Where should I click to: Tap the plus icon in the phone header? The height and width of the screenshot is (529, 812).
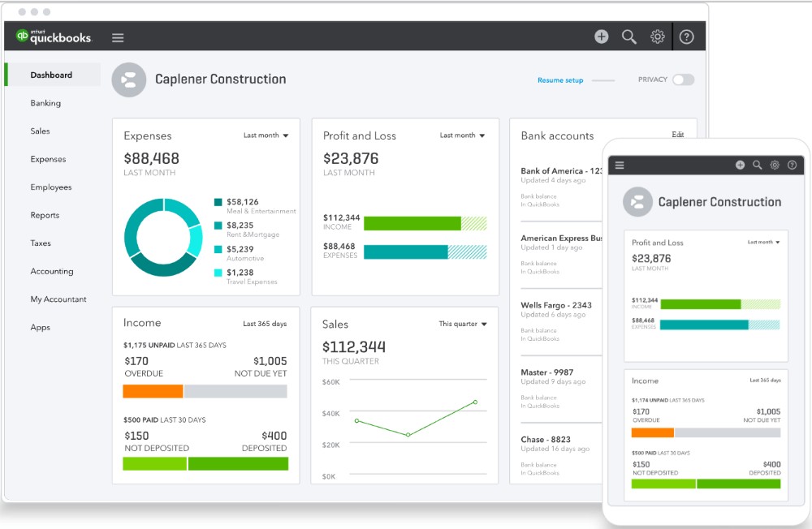click(740, 165)
